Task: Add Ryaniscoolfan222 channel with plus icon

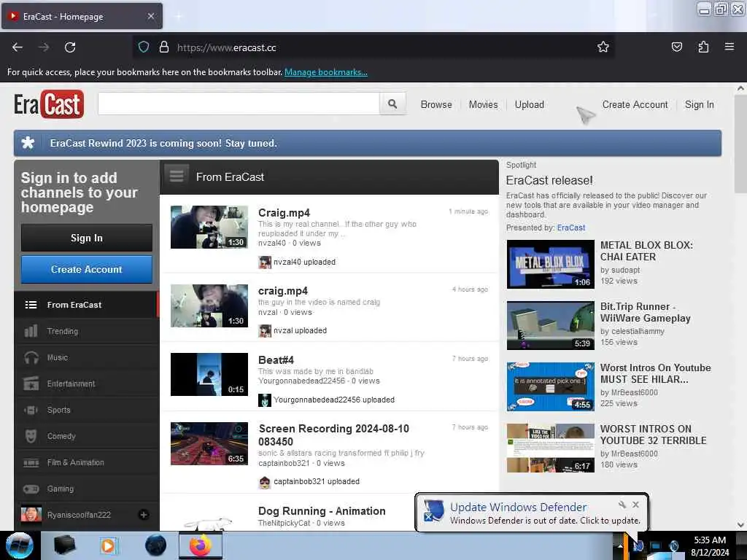Action: (144, 515)
